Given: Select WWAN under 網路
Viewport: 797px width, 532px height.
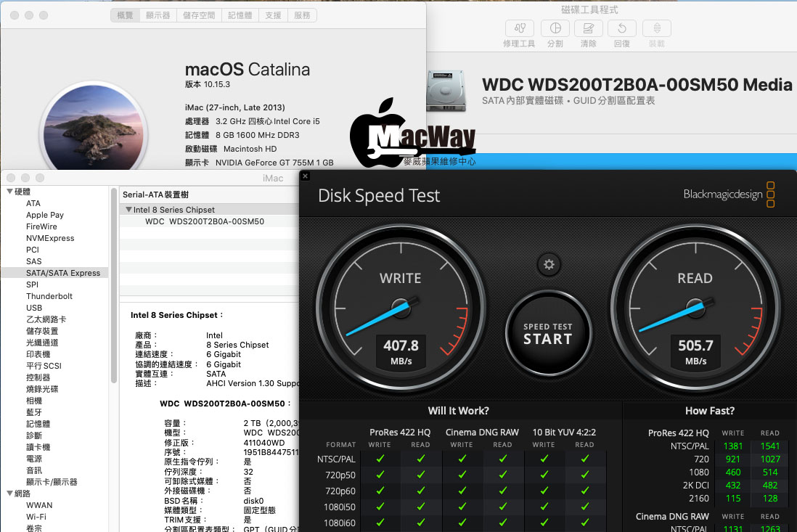Looking at the screenshot, I should (x=39, y=505).
